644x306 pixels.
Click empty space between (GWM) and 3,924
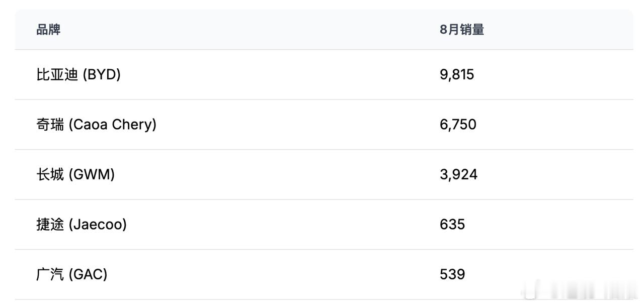[277, 174]
